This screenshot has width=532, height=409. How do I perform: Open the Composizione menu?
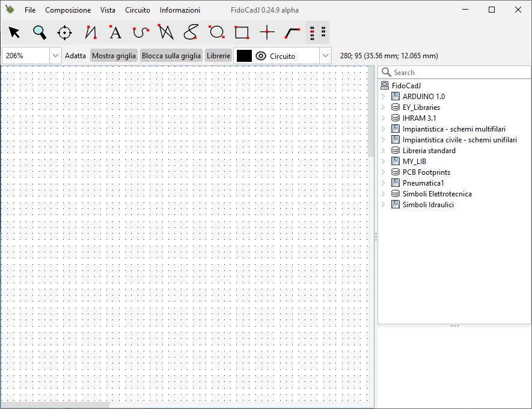[x=68, y=10]
